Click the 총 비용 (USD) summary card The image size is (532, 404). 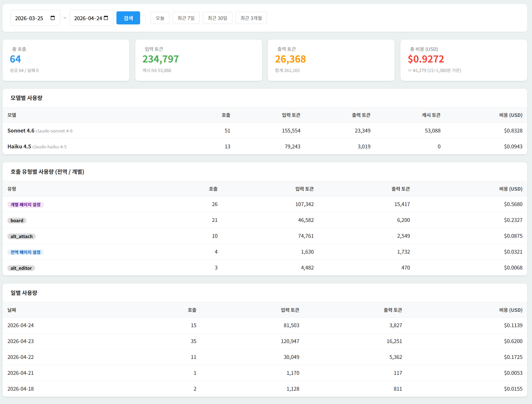[x=463, y=60]
